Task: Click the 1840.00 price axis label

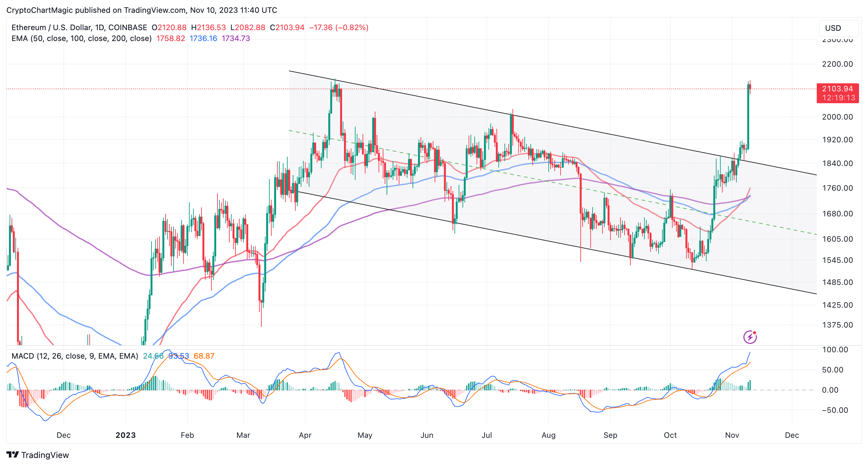Action: tap(837, 163)
